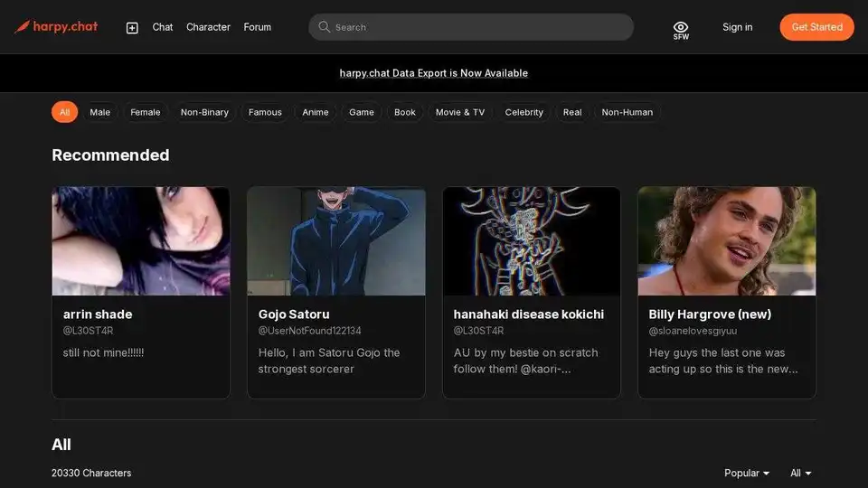Select the hanahaki disease kokichi card title

click(x=528, y=314)
